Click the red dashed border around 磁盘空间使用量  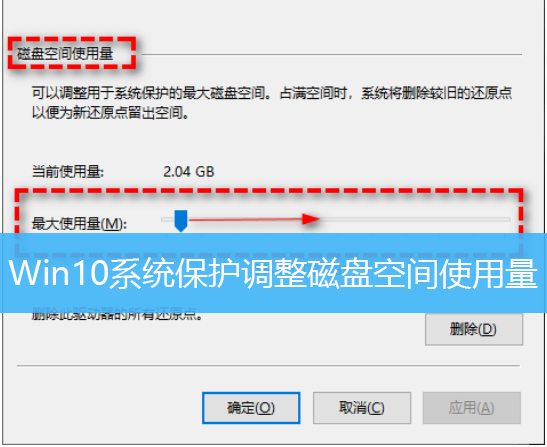pyautogui.click(x=72, y=39)
